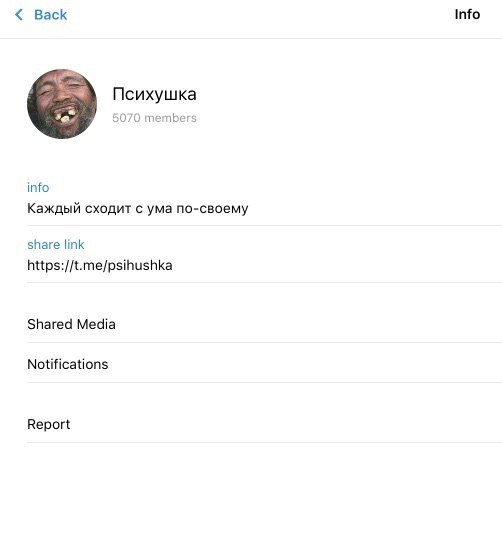Click the empty area right of Report row
The width and height of the screenshot is (502, 558).
[x=286, y=424]
